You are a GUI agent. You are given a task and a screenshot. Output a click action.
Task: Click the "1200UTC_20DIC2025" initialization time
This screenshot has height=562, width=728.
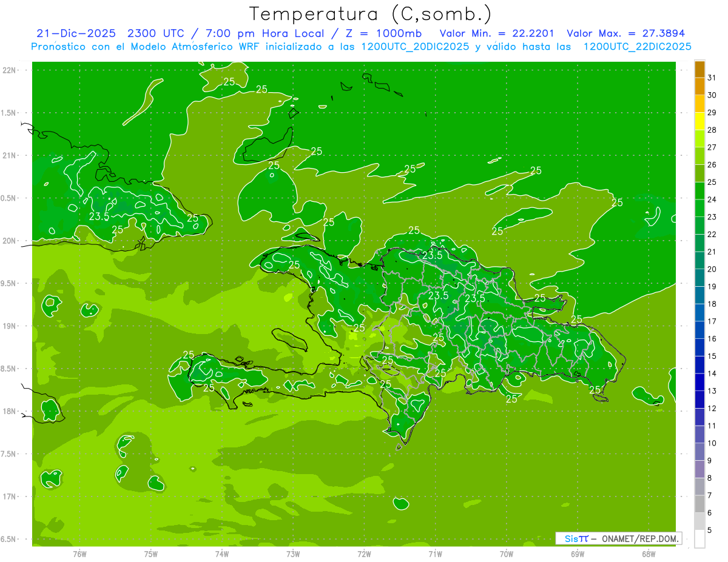pyautogui.click(x=415, y=47)
